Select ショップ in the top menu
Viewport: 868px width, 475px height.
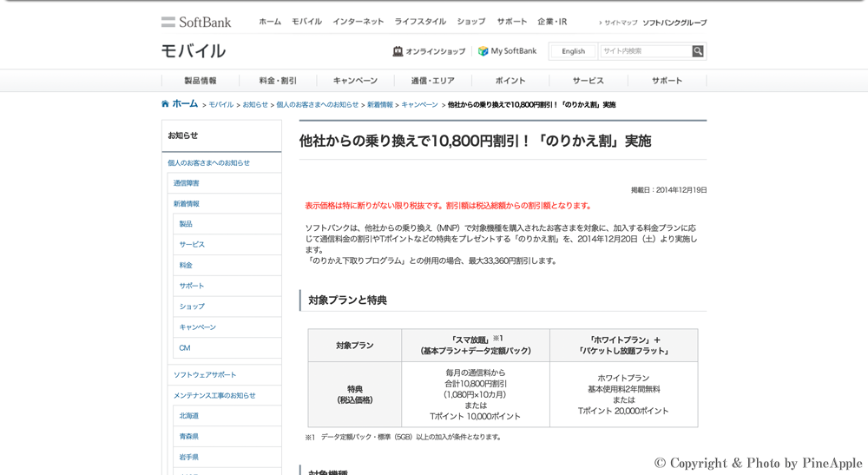coord(470,22)
